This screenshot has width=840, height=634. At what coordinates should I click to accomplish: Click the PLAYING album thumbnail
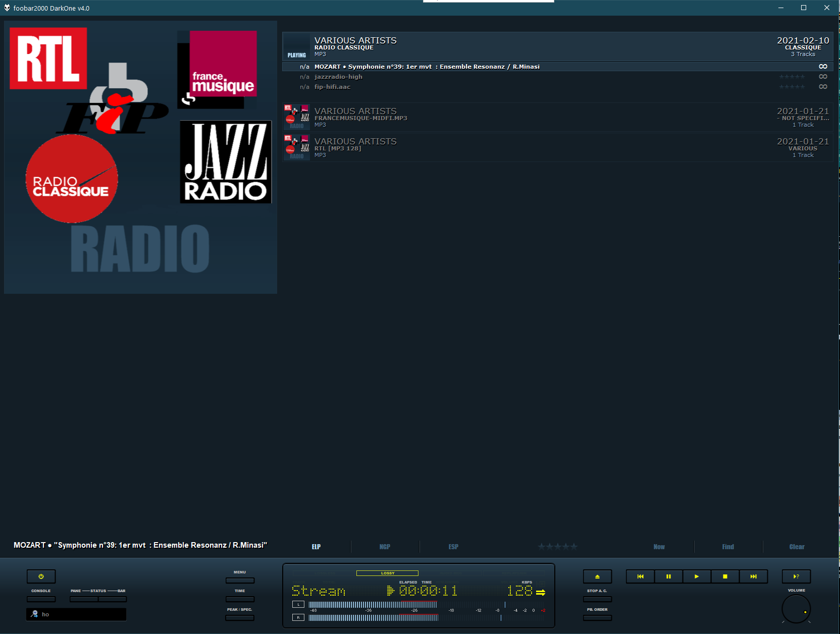(x=297, y=46)
